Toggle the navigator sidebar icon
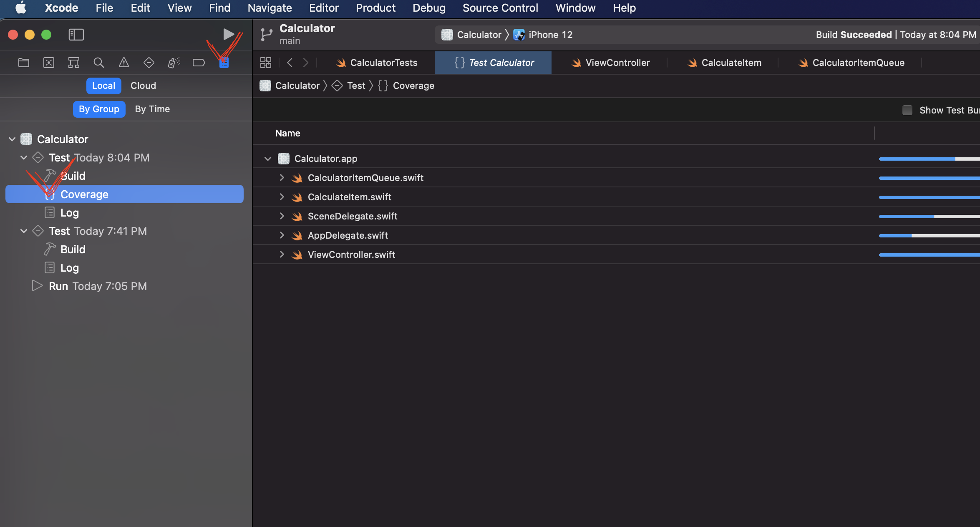Image resolution: width=980 pixels, height=527 pixels. 76,35
